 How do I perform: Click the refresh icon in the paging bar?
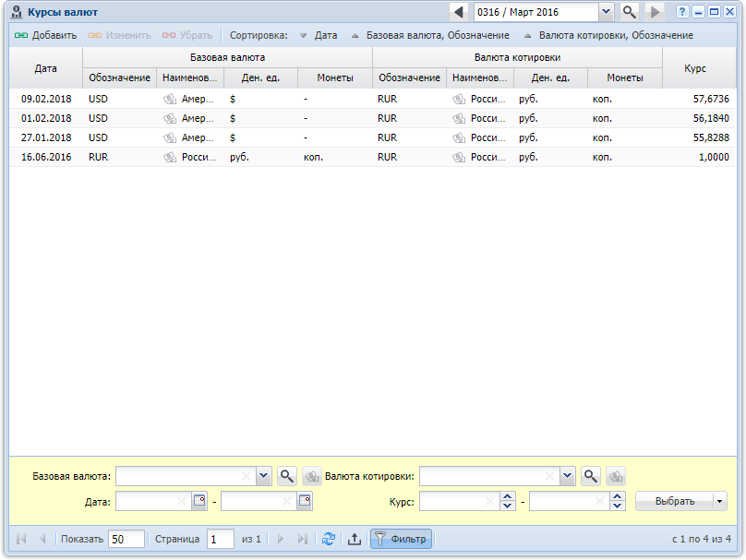pos(329,539)
